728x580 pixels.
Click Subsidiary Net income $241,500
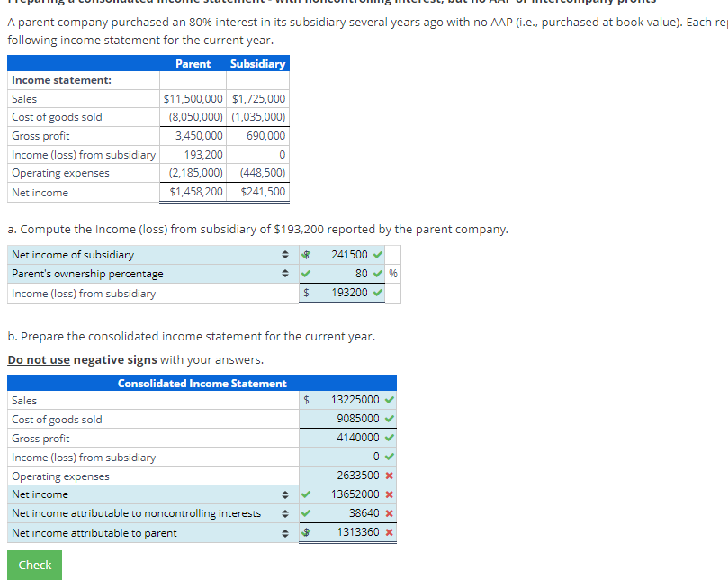tap(263, 192)
